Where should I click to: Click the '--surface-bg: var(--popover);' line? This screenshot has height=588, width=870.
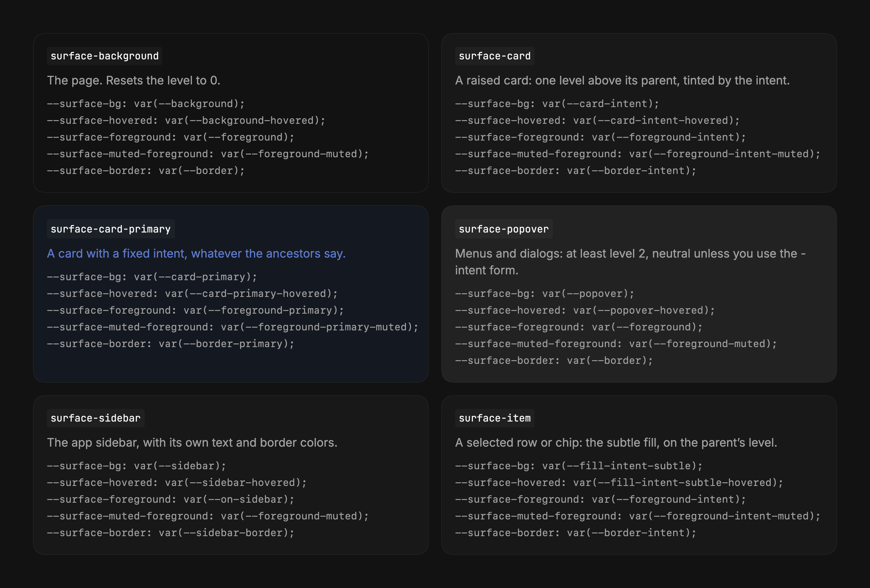(x=545, y=294)
